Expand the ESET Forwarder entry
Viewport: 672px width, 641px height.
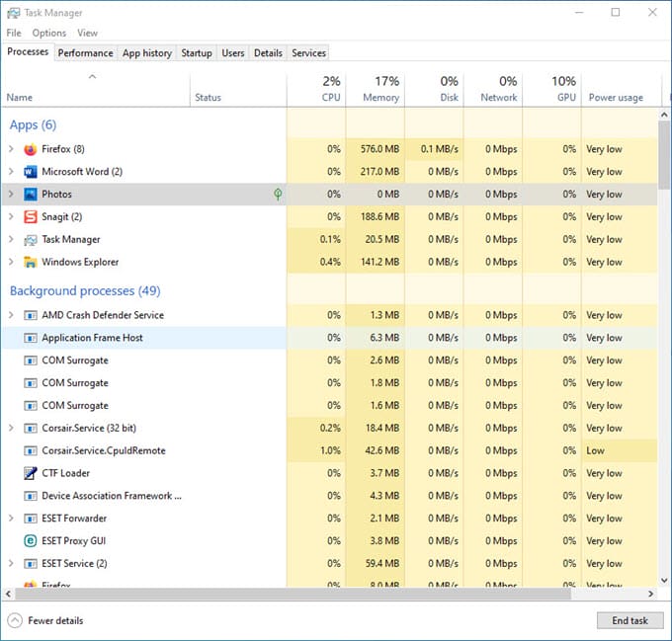coord(11,519)
